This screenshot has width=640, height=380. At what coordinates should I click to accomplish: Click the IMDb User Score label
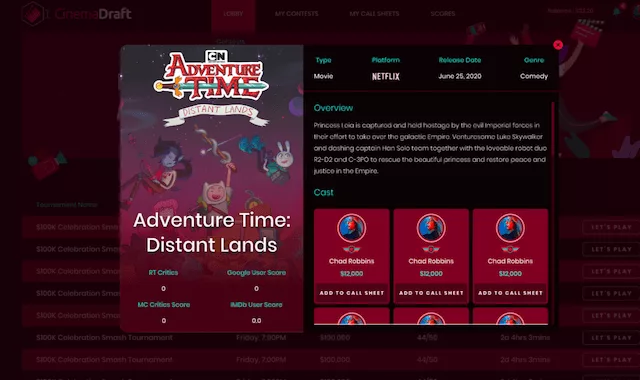(256, 304)
